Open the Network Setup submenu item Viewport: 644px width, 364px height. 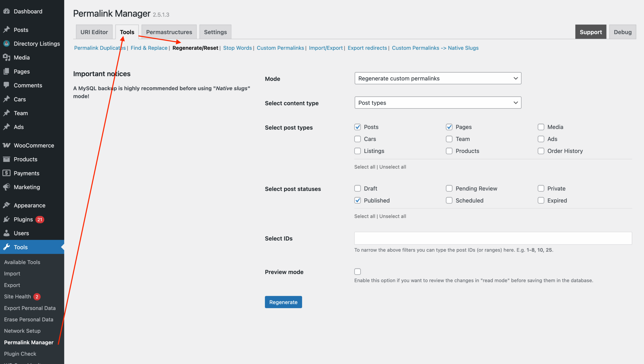coord(22,331)
